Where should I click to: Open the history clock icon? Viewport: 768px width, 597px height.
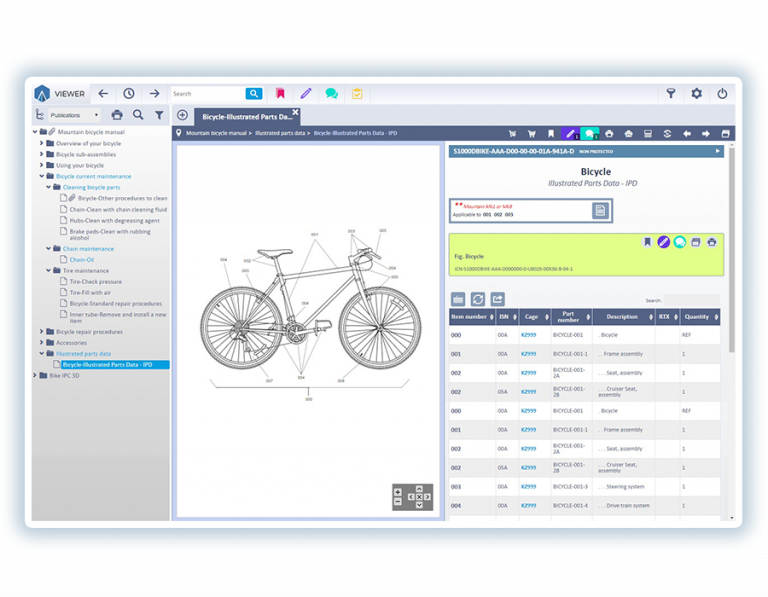coord(129,94)
